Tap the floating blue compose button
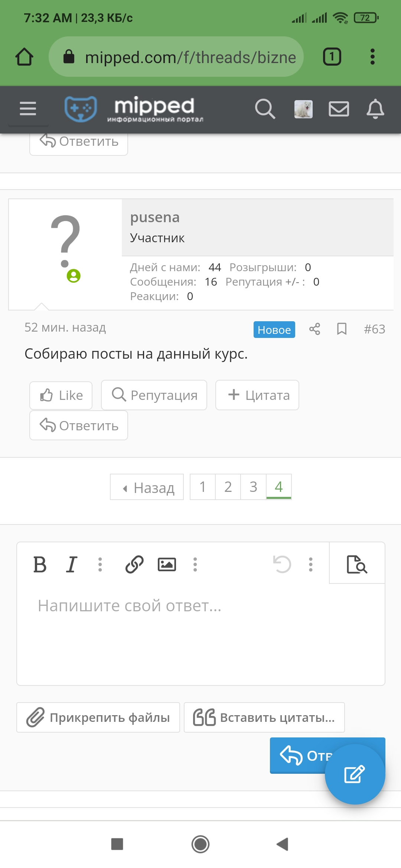Image resolution: width=401 pixels, height=868 pixels. 355,774
